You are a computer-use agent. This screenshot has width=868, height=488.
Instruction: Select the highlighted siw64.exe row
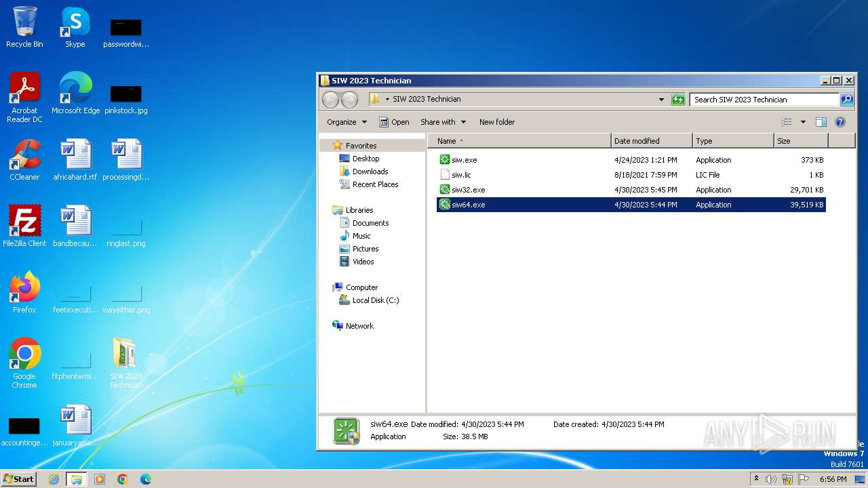pos(631,205)
